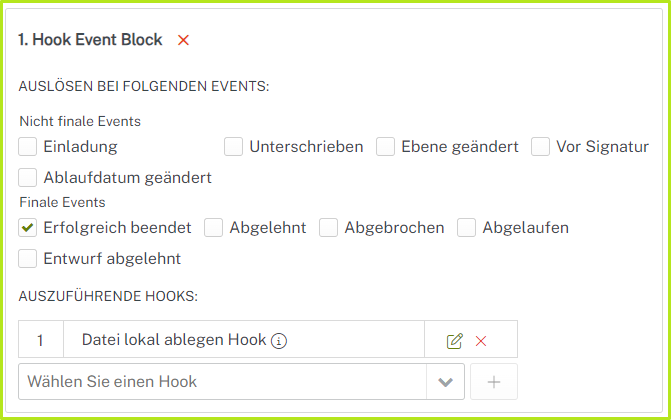The height and width of the screenshot is (420, 671).
Task: Enable the Vor Signatur event
Action: tap(541, 147)
